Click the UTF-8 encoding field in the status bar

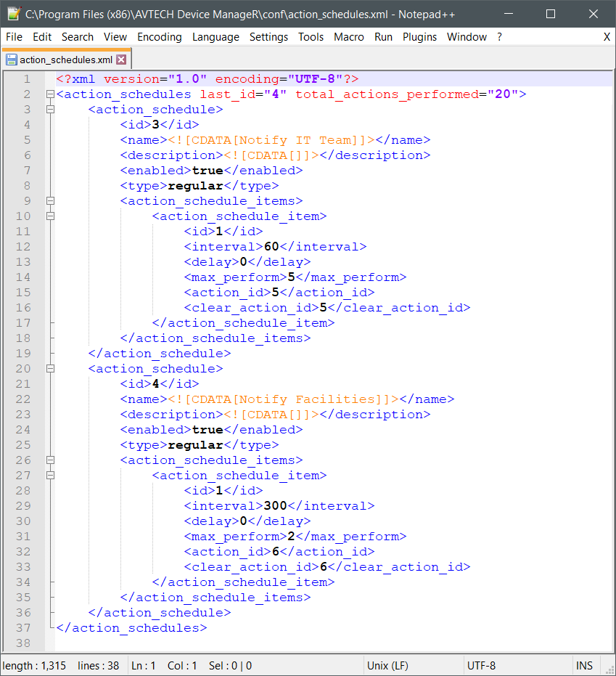coord(481,665)
